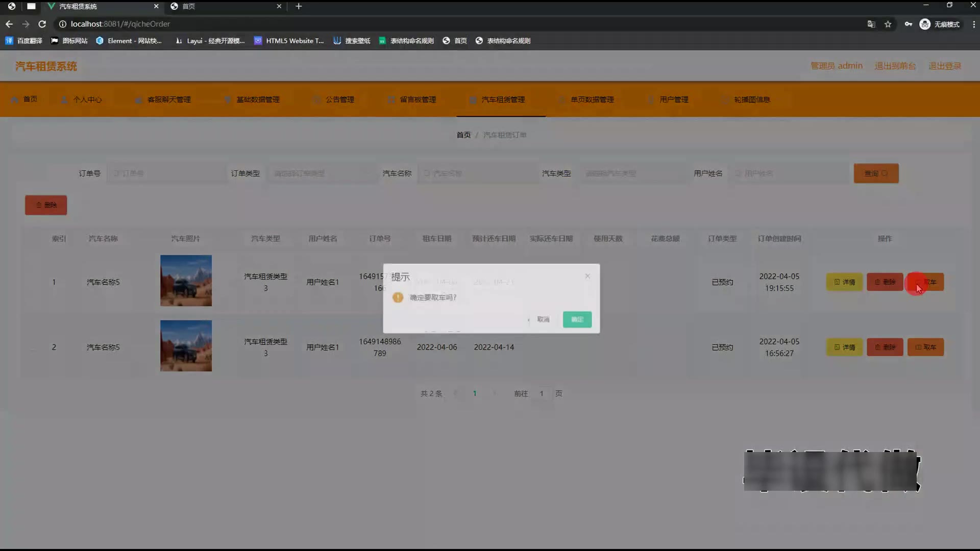Viewport: 980px width, 551px height.
Task: Click browser reload icon
Action: [42, 24]
